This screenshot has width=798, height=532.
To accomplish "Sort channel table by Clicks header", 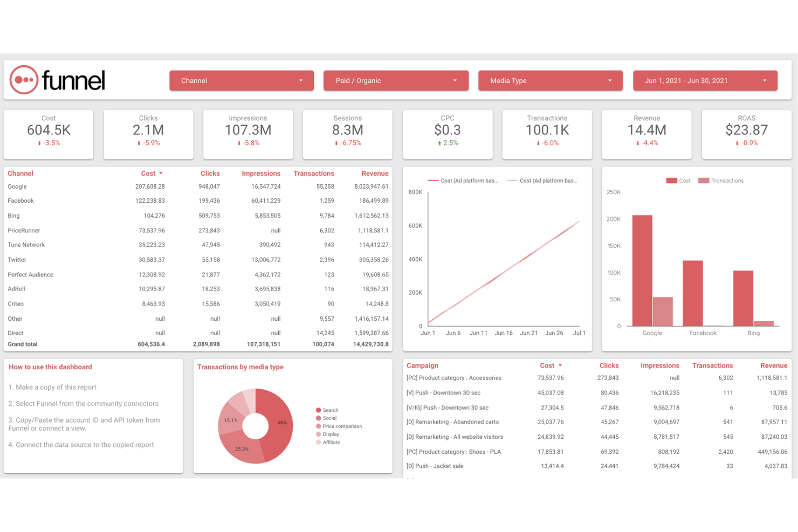I will (210, 174).
